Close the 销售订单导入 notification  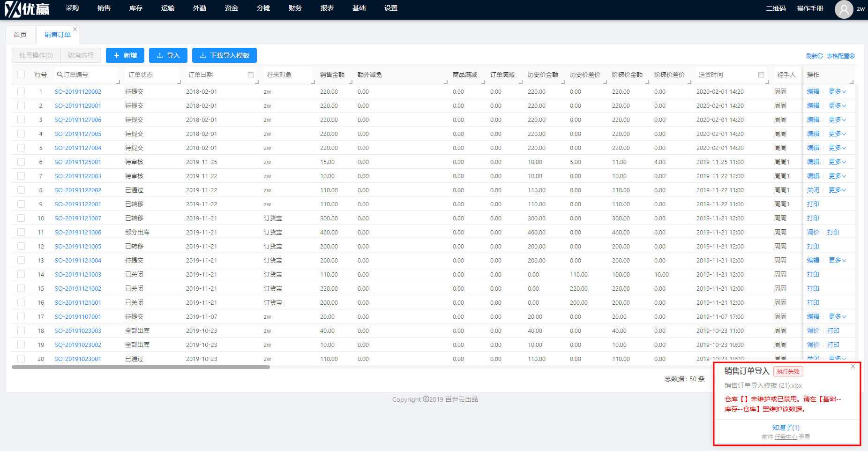[x=853, y=366]
